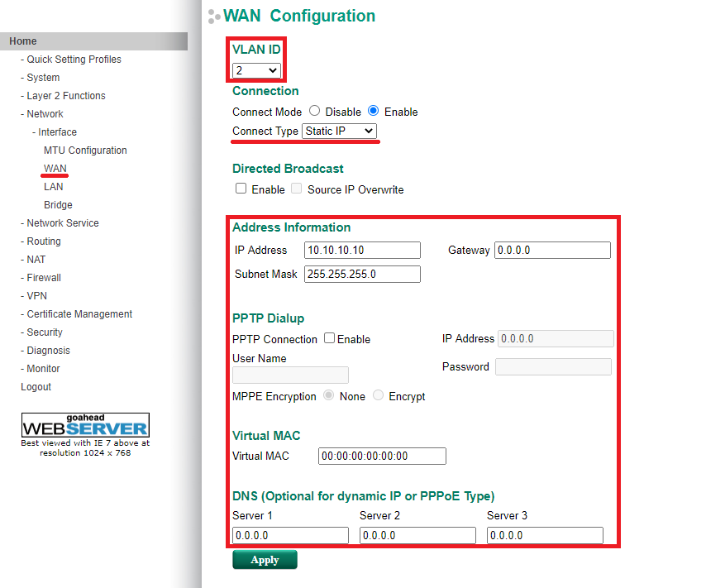This screenshot has width=706, height=588.
Task: Click the IP Address input field
Action: pyautogui.click(x=362, y=250)
